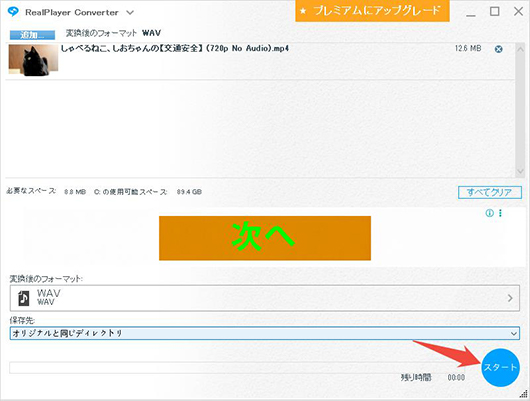The image size is (530, 401).
Task: Click すべてクリア clear all button
Action: pos(489,192)
